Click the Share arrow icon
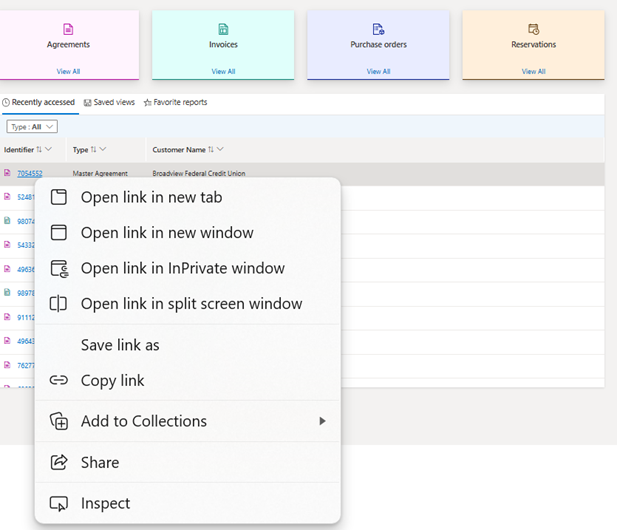 pyautogui.click(x=59, y=462)
